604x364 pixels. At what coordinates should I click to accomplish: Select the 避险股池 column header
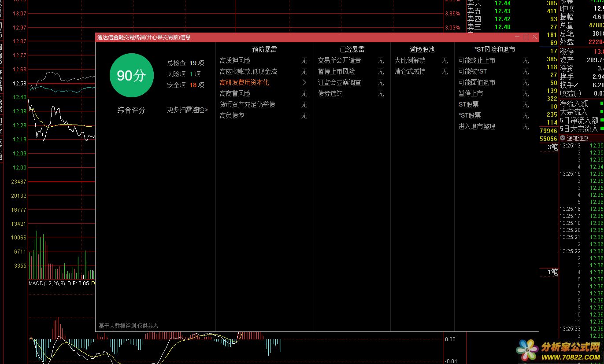(422, 49)
